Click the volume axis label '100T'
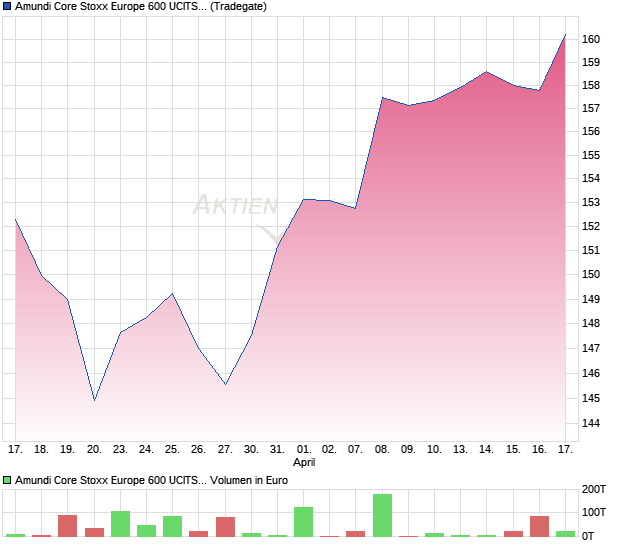The image size is (620, 546). pyautogui.click(x=594, y=512)
